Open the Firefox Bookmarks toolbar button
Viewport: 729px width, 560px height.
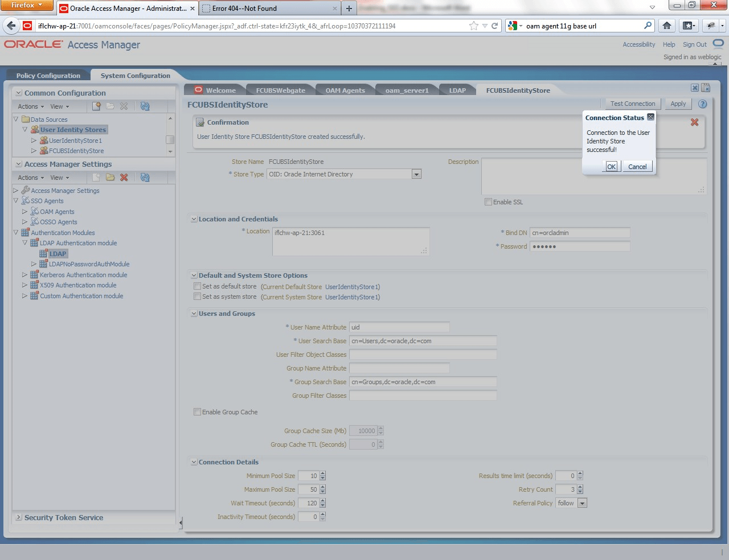(x=689, y=26)
